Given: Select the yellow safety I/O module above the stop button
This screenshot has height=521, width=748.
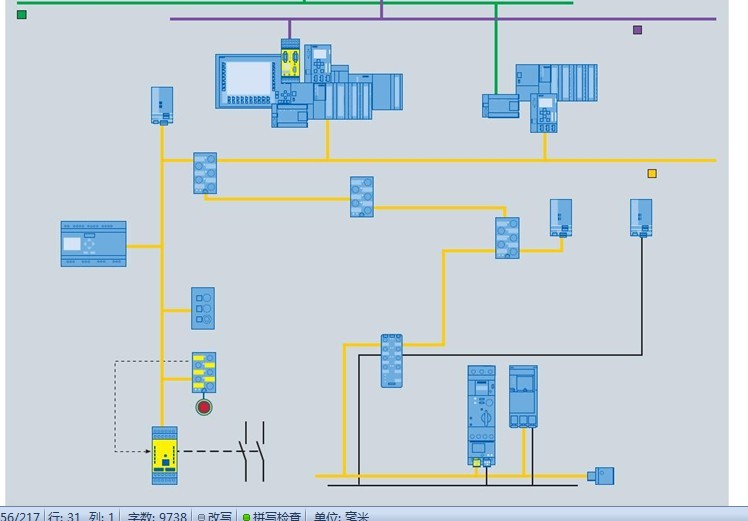Looking at the screenshot, I should coord(204,371).
